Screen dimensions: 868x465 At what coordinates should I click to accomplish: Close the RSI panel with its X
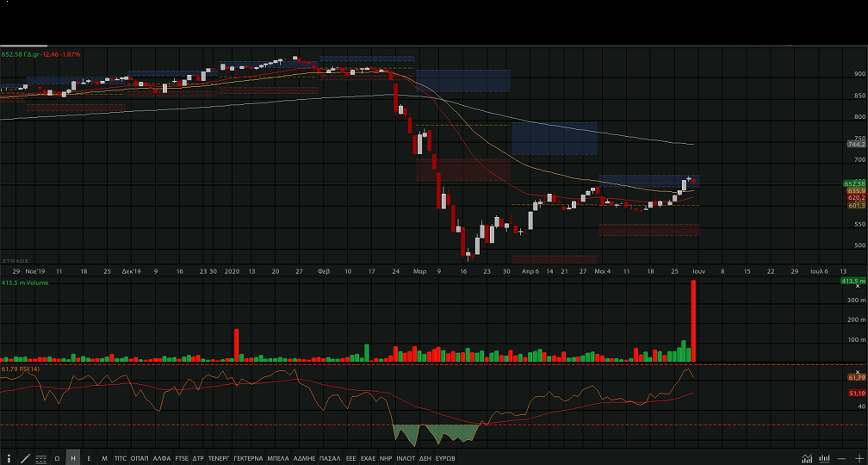pyautogui.click(x=859, y=372)
